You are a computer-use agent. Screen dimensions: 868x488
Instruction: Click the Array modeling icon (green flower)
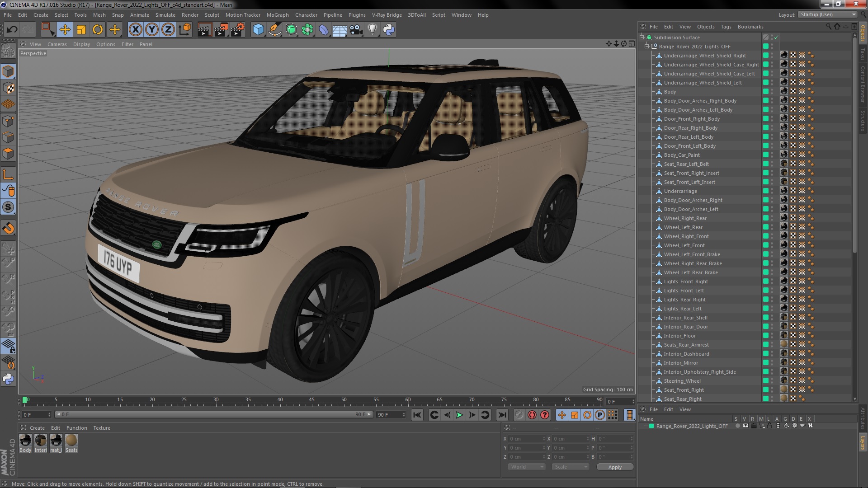point(307,30)
